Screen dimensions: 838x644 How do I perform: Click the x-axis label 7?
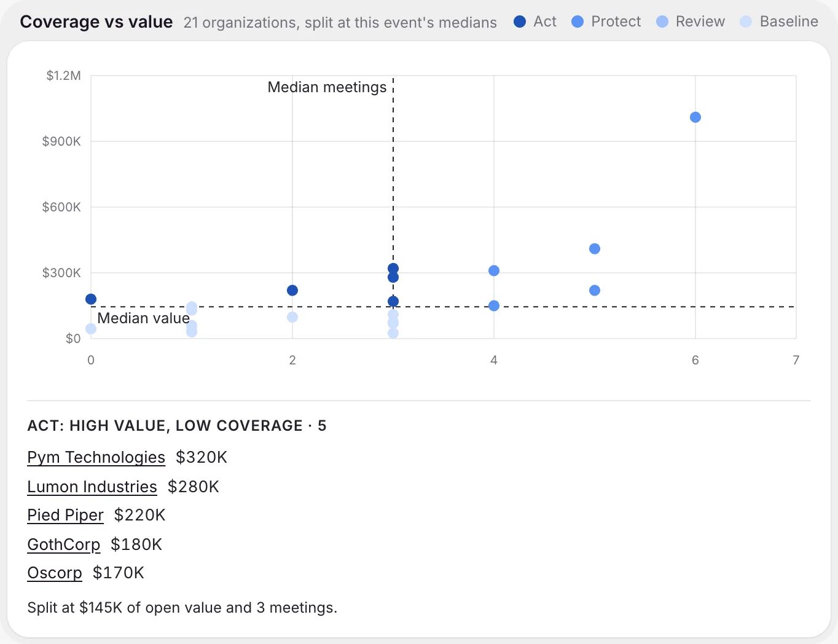pos(796,360)
